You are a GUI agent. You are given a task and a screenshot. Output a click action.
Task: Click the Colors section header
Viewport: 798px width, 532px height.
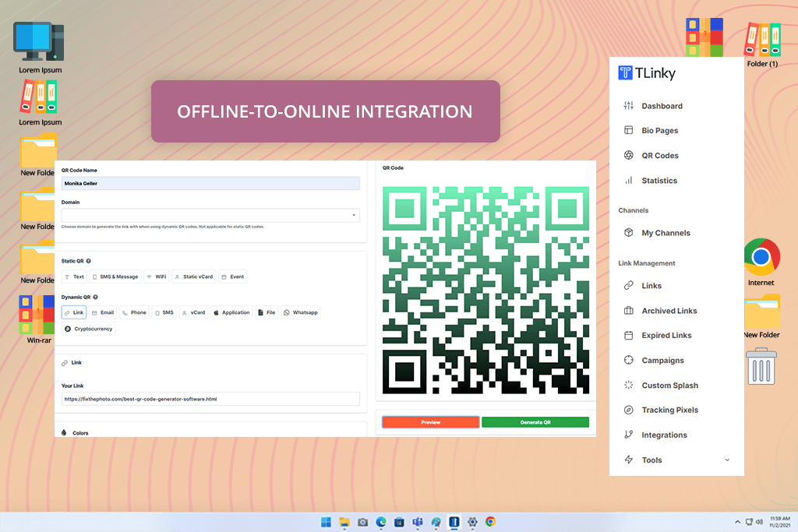pyautogui.click(x=75, y=433)
